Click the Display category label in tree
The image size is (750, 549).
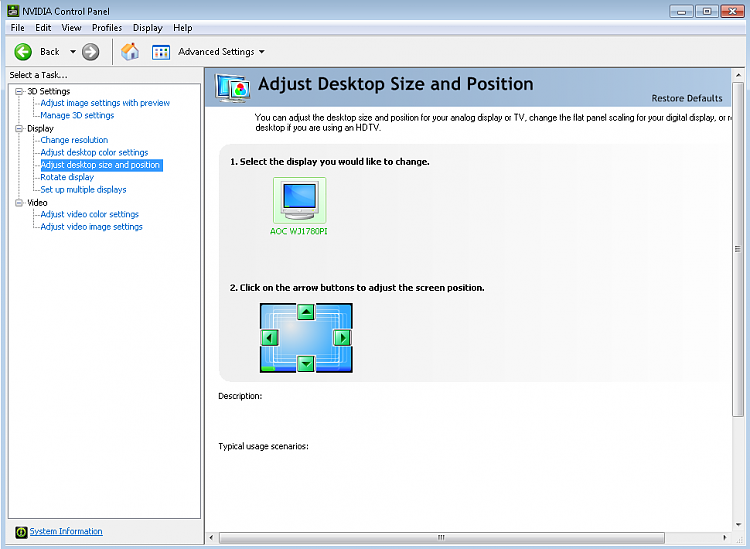[40, 128]
